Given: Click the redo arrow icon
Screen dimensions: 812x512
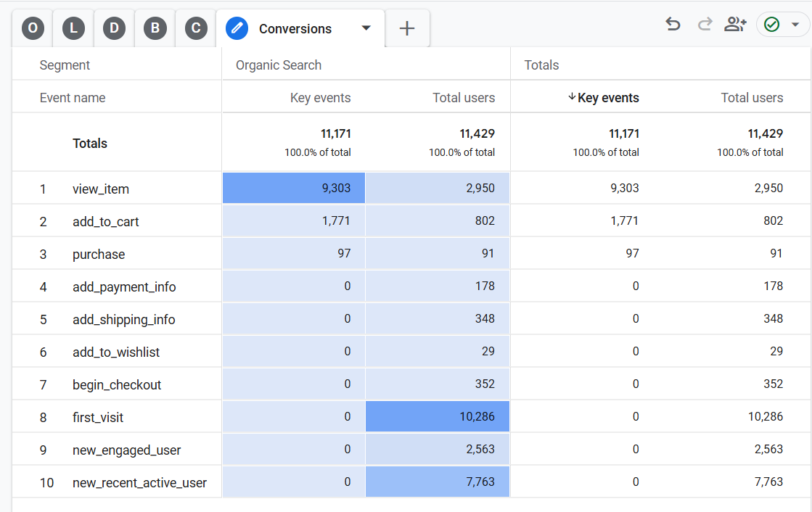Looking at the screenshot, I should [x=705, y=25].
